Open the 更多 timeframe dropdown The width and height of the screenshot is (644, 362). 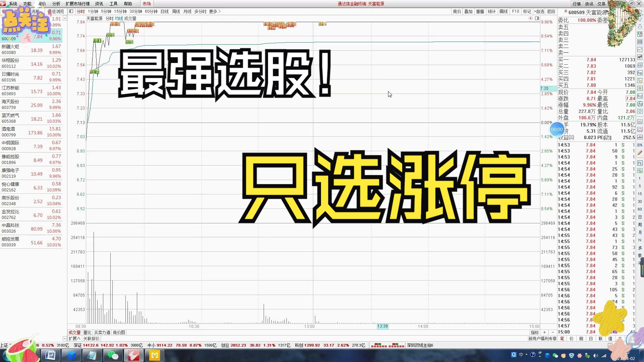pyautogui.click(x=214, y=11)
